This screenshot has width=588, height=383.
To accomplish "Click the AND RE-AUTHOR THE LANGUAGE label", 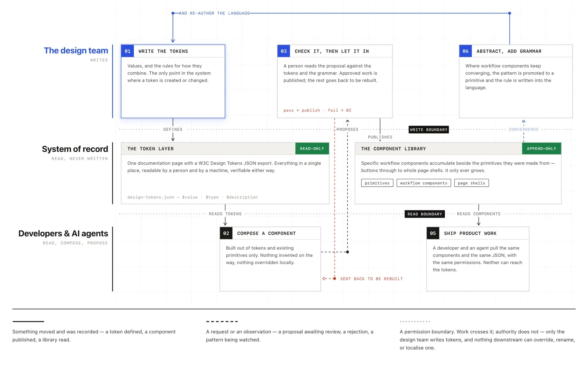I will coord(214,13).
